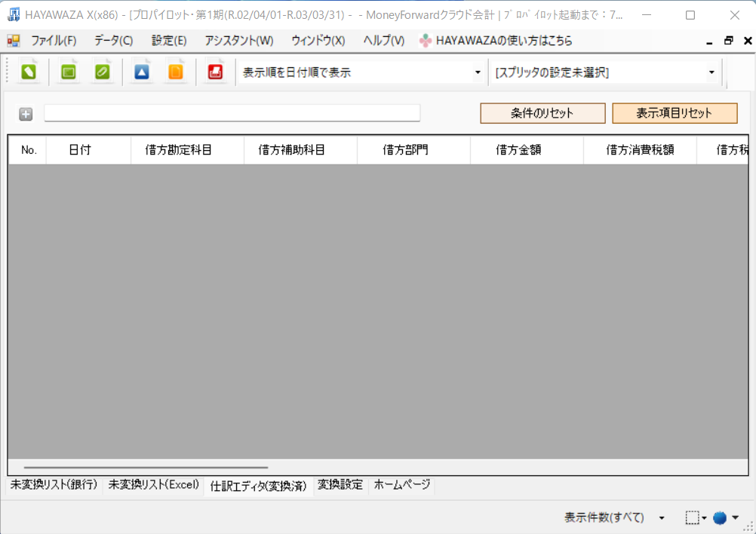Open the アシスタント(W) menu

239,41
